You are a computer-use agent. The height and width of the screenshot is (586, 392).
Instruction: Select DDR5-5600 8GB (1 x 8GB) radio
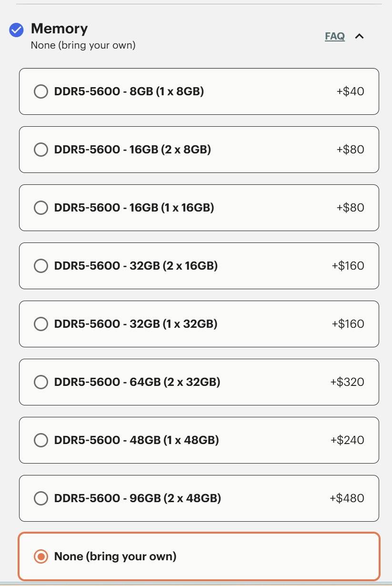[41, 91]
